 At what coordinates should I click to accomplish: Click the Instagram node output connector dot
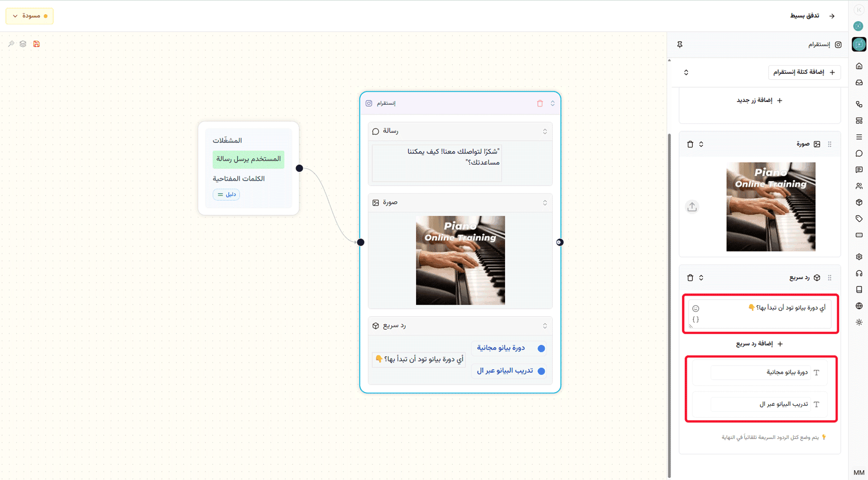[560, 242]
